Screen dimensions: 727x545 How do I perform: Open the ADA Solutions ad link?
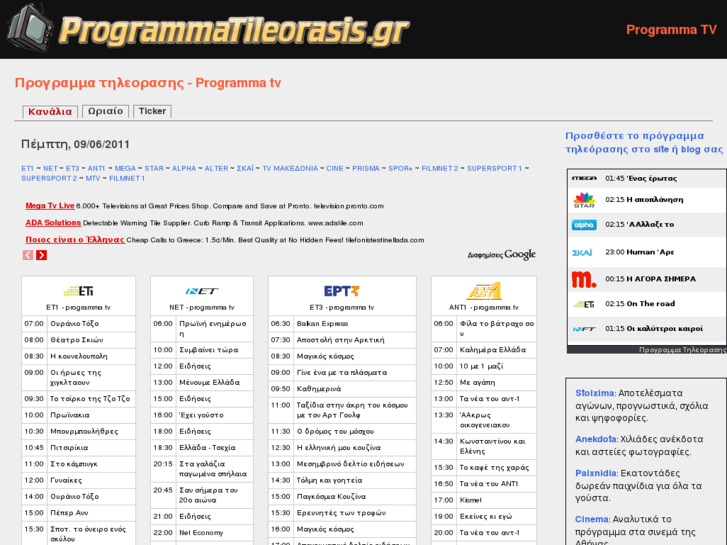point(53,223)
